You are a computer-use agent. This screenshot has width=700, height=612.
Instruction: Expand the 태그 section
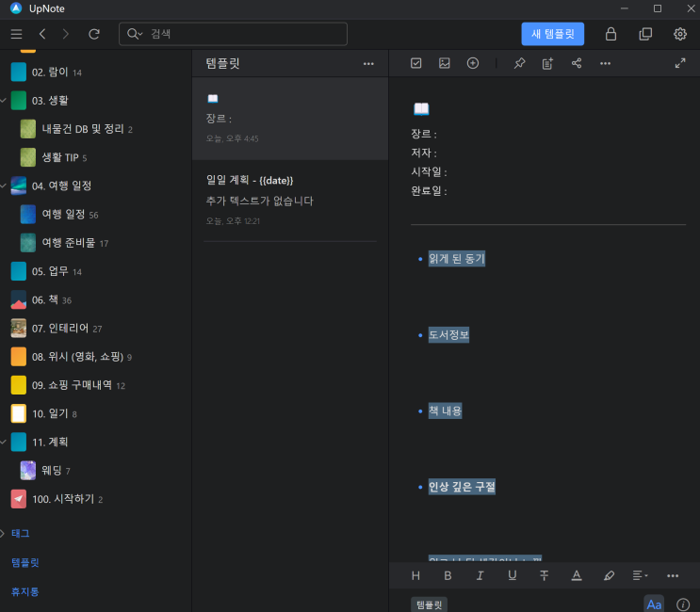[3, 533]
